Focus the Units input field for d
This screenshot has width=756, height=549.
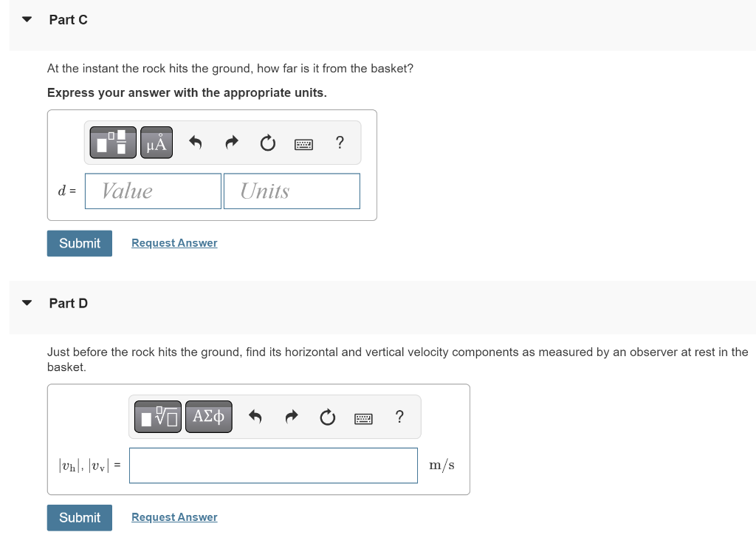292,191
